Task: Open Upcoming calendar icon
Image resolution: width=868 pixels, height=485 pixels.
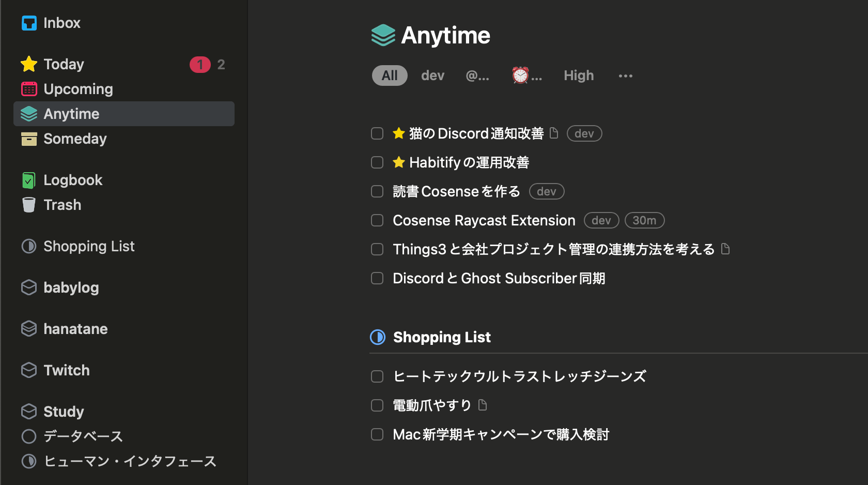Action: [x=29, y=89]
